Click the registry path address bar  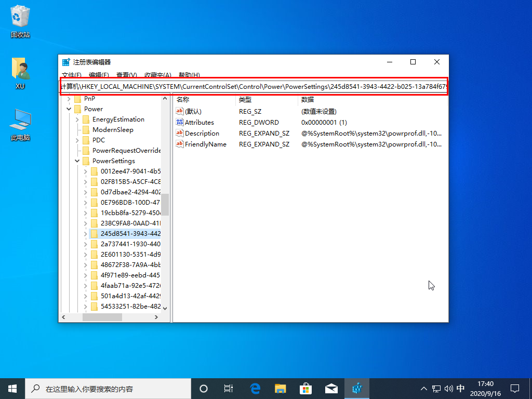click(254, 86)
